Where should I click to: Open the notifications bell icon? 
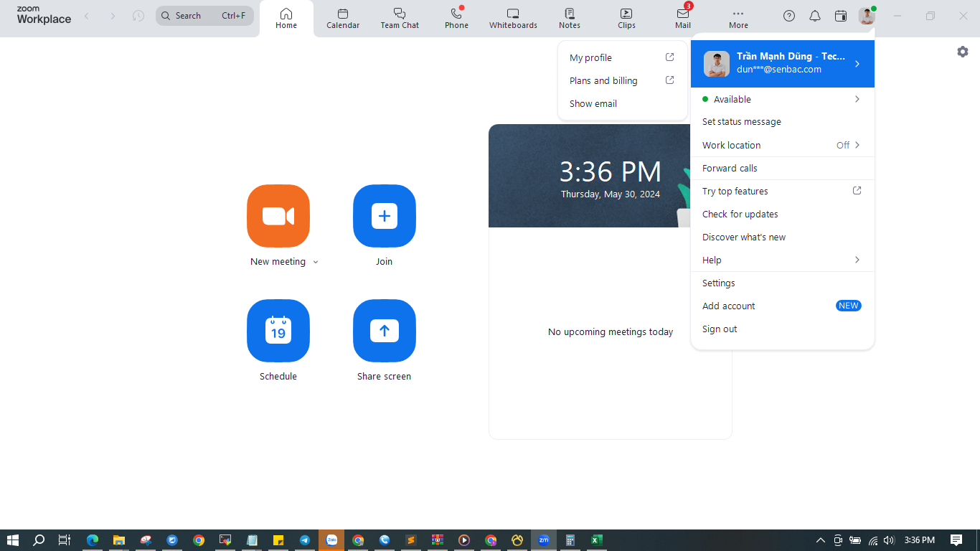click(x=815, y=16)
